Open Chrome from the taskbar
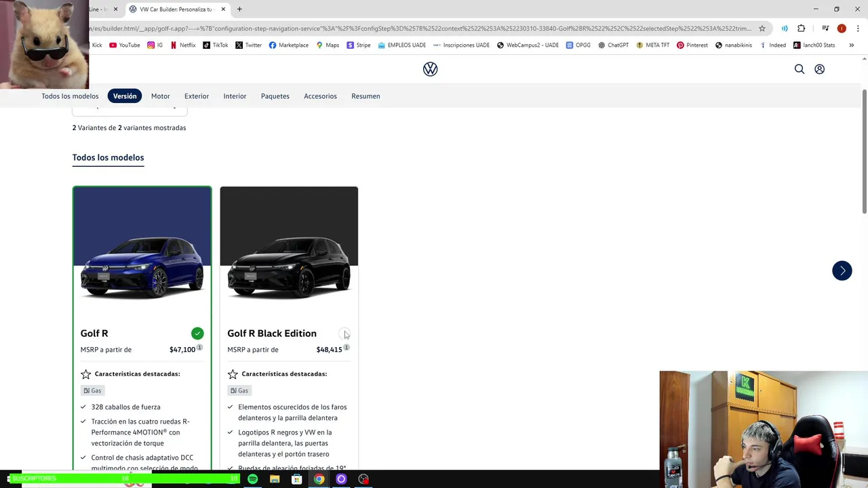 [x=319, y=479]
